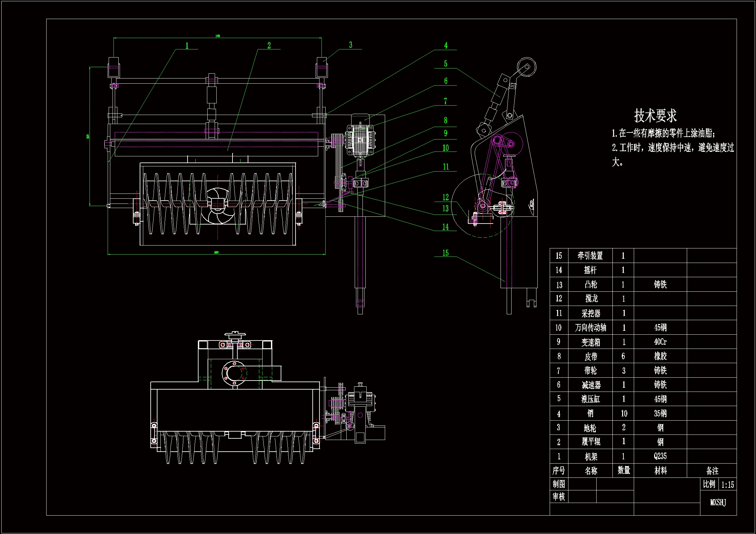Click the 制图 title block cell

coord(558,484)
